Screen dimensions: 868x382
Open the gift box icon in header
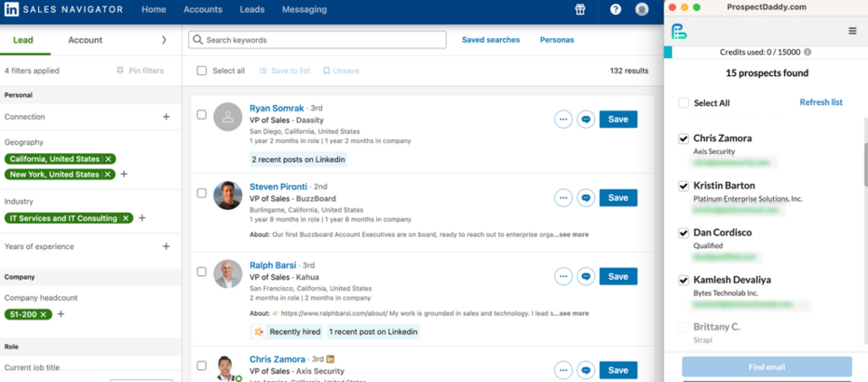click(x=580, y=9)
